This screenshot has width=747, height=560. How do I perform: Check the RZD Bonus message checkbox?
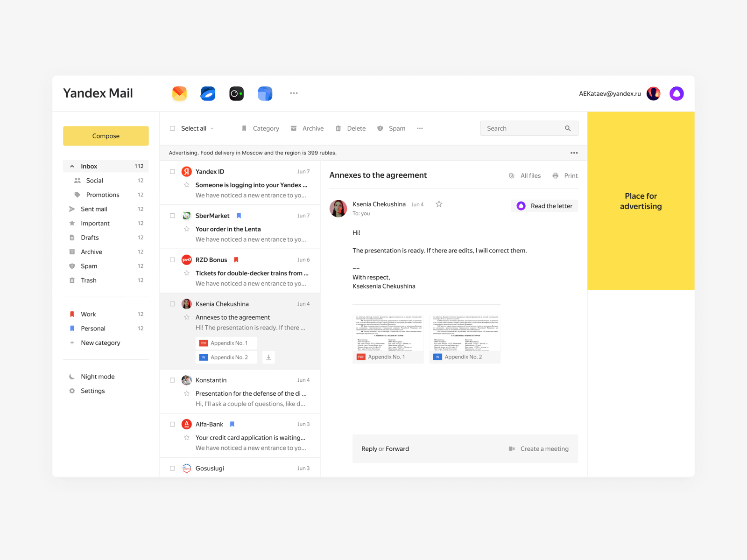tap(172, 260)
